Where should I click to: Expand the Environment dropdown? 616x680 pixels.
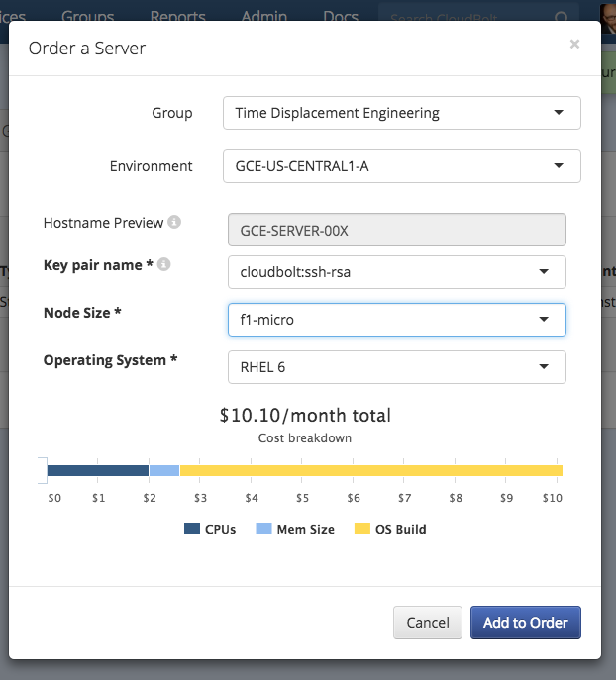[401, 166]
